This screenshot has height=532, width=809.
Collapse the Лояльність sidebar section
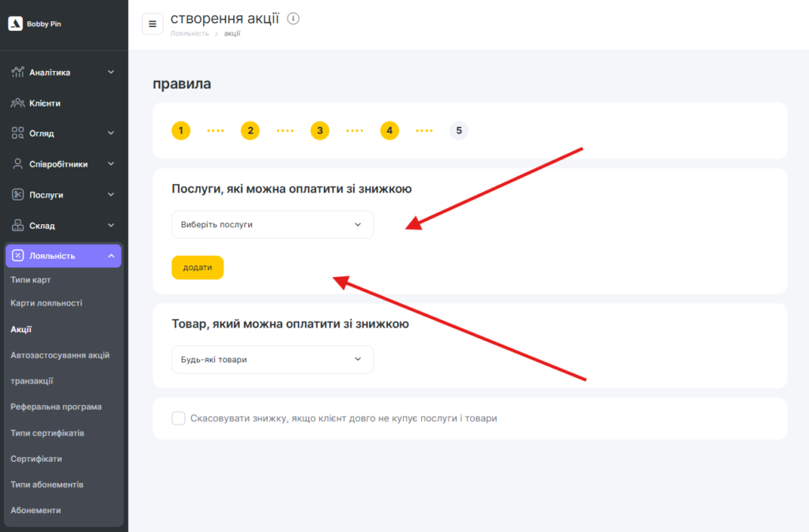(x=111, y=256)
